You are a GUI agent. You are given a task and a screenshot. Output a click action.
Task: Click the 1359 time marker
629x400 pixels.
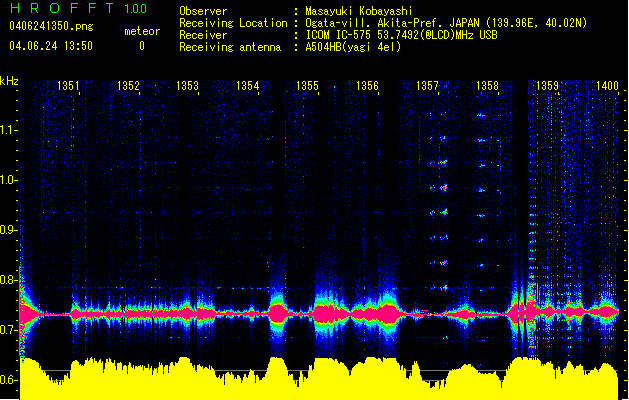coord(547,85)
